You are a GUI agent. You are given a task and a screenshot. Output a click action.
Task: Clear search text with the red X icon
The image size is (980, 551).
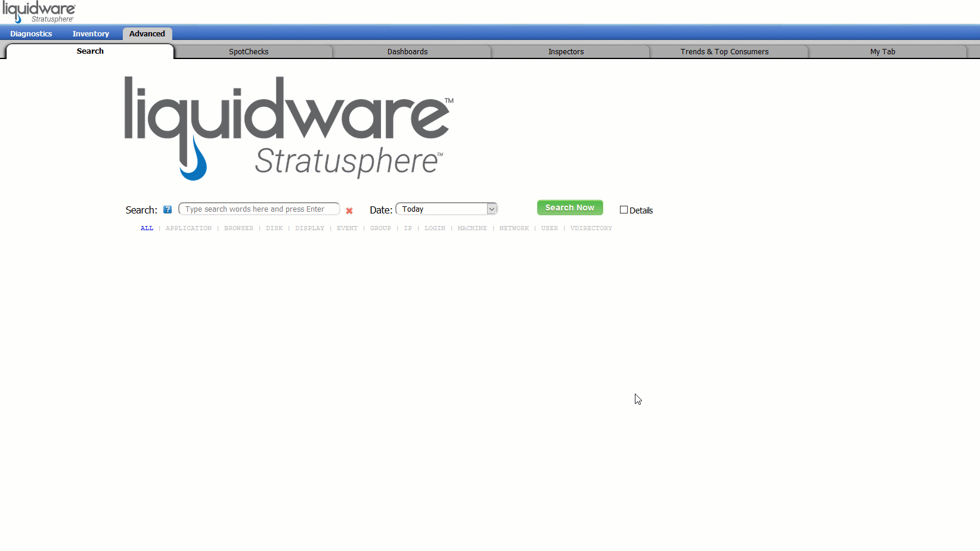click(349, 211)
